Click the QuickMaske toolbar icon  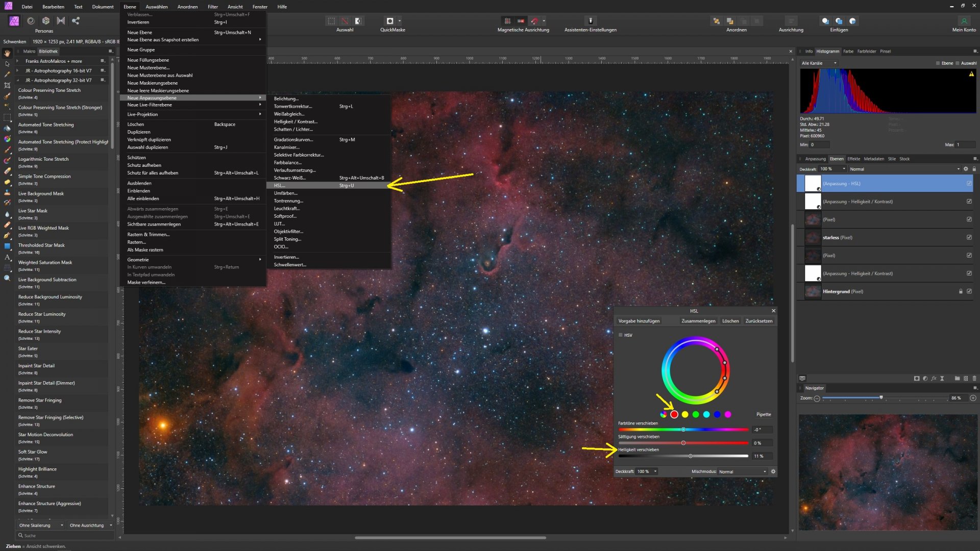390,21
